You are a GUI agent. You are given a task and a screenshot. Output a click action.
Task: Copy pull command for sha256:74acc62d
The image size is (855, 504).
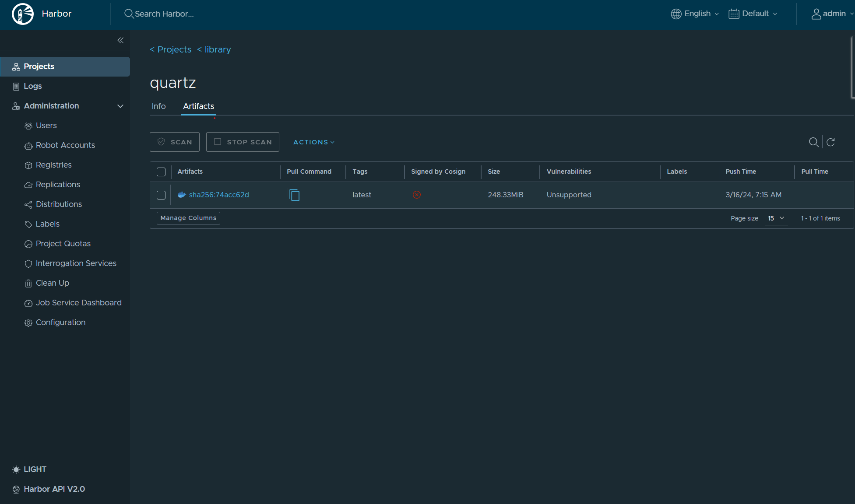[x=295, y=195]
